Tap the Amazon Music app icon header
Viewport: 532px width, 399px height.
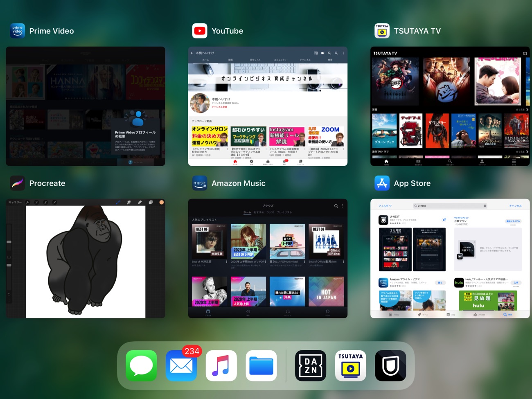[200, 183]
